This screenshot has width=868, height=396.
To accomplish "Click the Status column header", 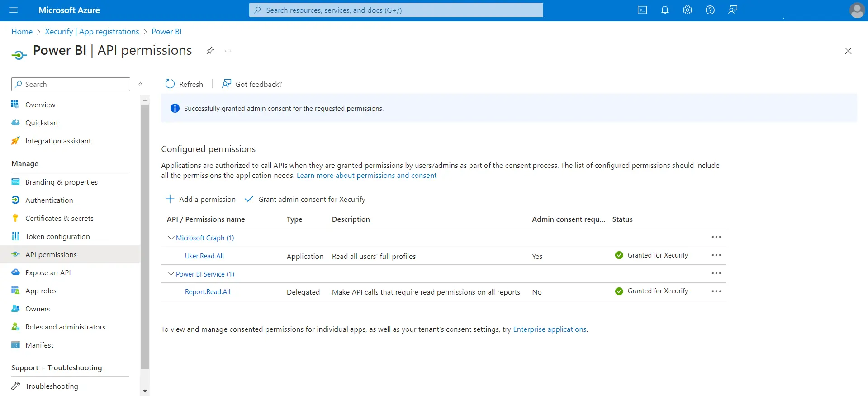I will click(x=622, y=219).
